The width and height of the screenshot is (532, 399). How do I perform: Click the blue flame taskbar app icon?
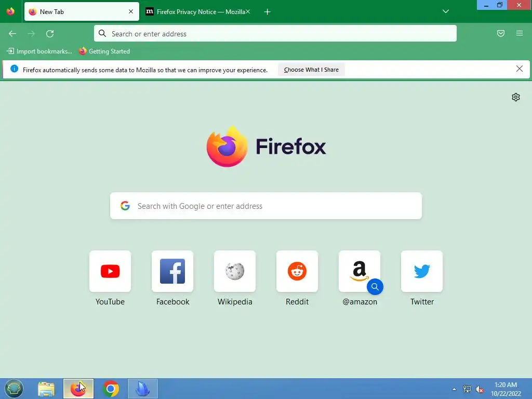coord(143,389)
